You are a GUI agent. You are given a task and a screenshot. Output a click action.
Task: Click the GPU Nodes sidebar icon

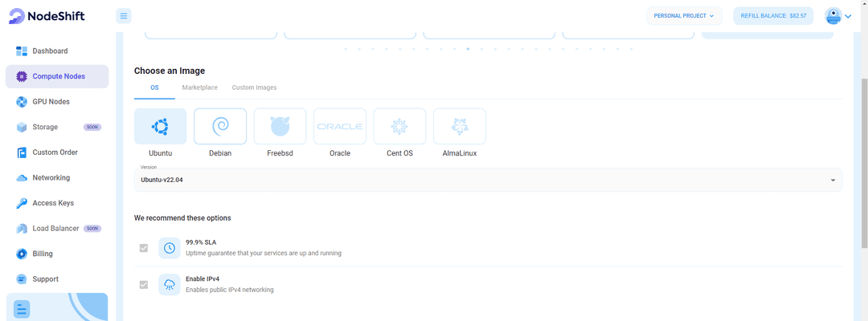click(22, 102)
